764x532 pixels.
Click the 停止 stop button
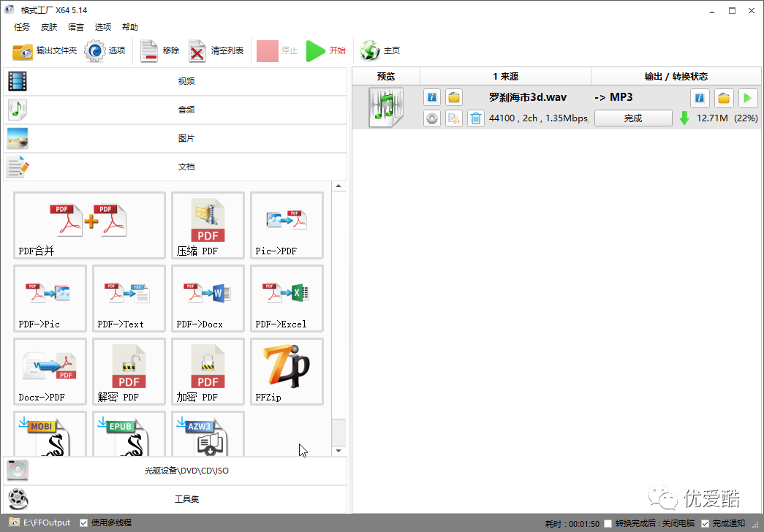click(x=277, y=50)
